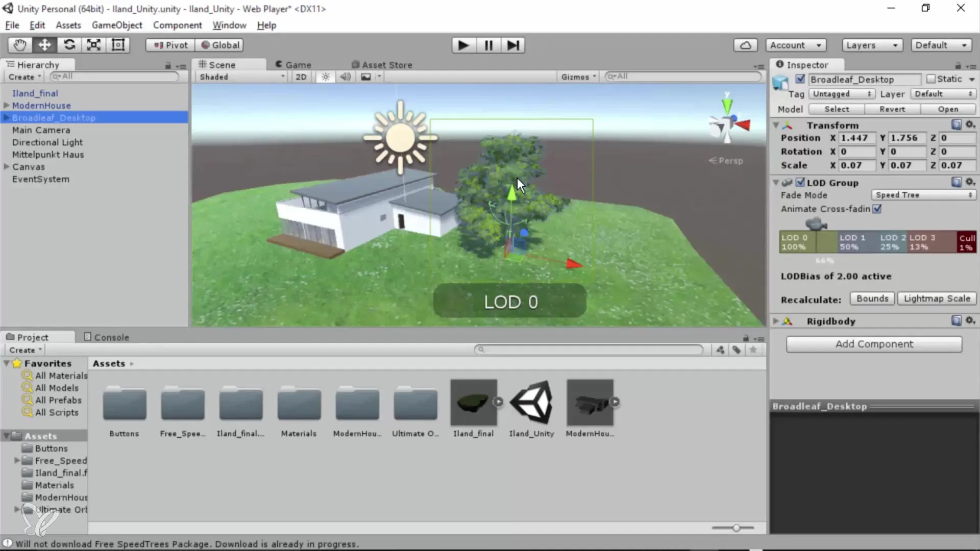
Task: Expand the Canvas hierarchy item
Action: (7, 166)
